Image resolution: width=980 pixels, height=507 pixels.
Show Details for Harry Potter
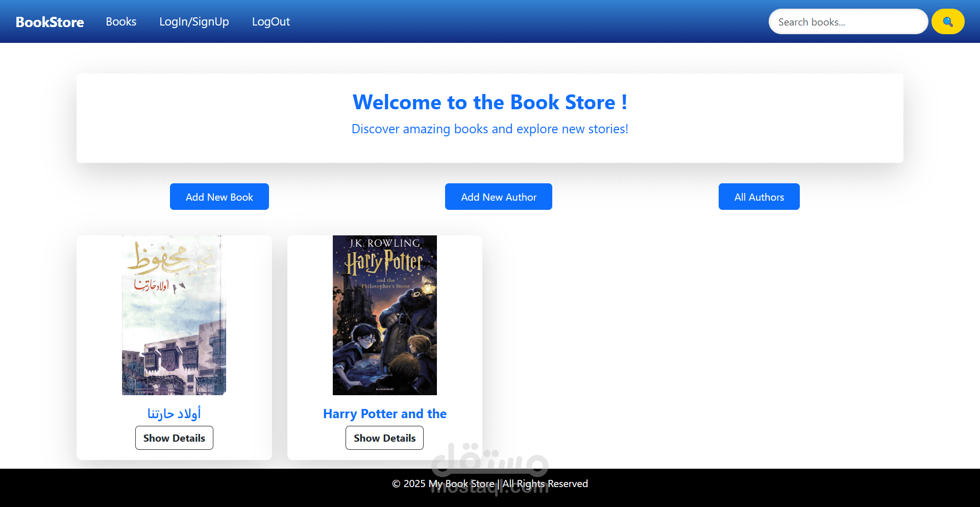[x=384, y=438]
